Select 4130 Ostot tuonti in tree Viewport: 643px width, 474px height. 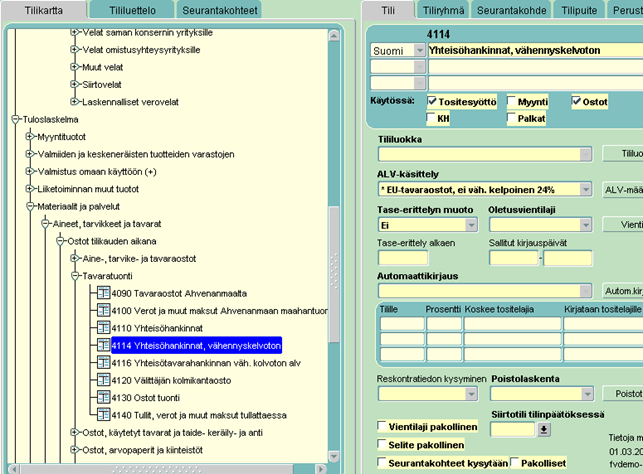[146, 398]
